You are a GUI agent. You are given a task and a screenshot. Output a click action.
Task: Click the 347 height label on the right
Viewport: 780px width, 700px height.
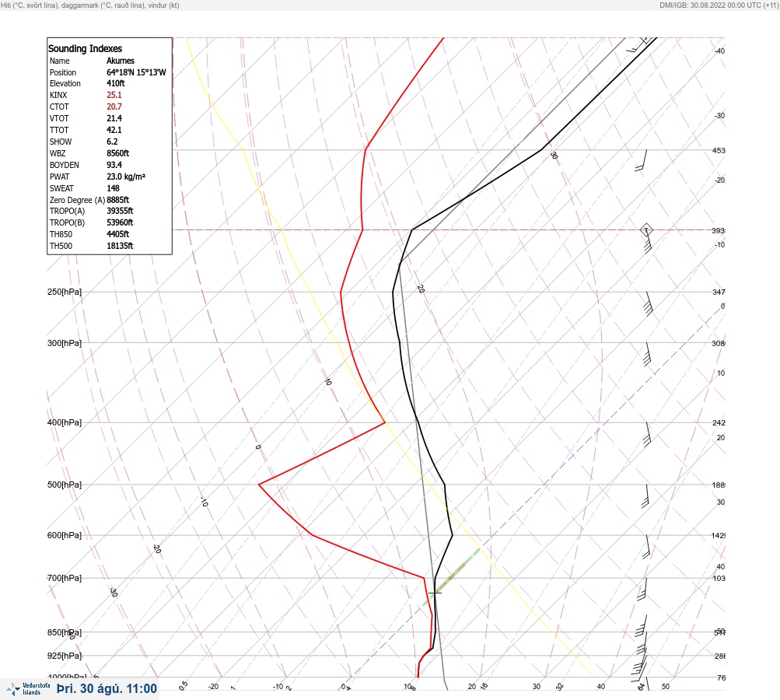[719, 292]
